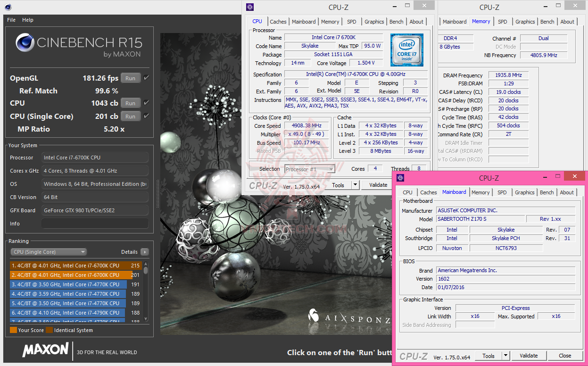This screenshot has width=588, height=366.
Task: Click the Cinebench app icon in title bar
Action: [x=8, y=7]
